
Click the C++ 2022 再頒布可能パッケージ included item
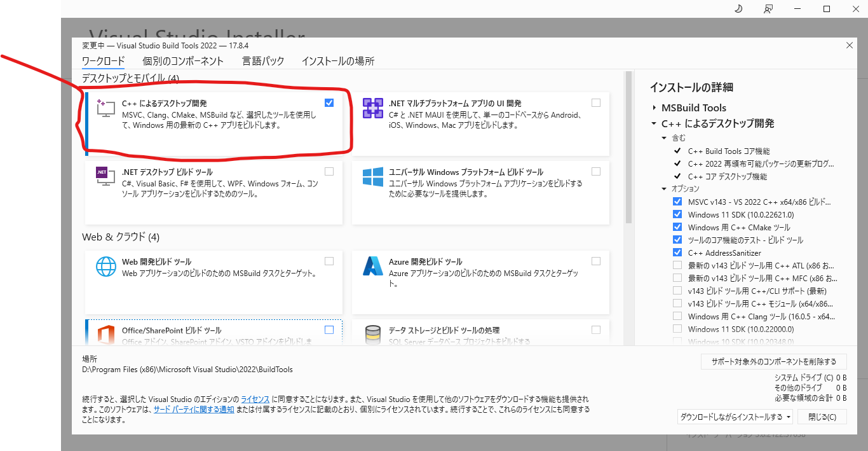(x=761, y=163)
